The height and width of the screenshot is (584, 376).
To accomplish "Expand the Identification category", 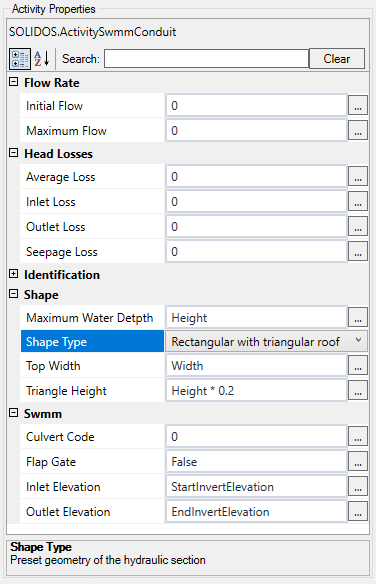I will point(13,274).
